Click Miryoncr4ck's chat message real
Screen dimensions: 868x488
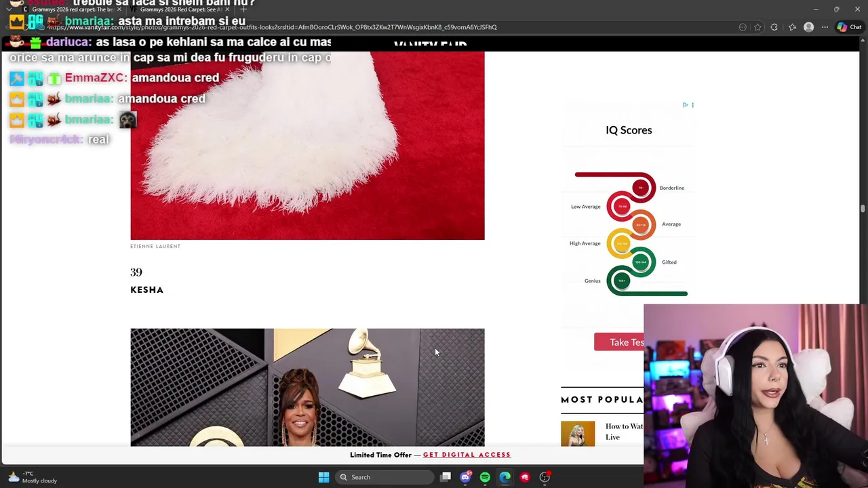click(98, 140)
